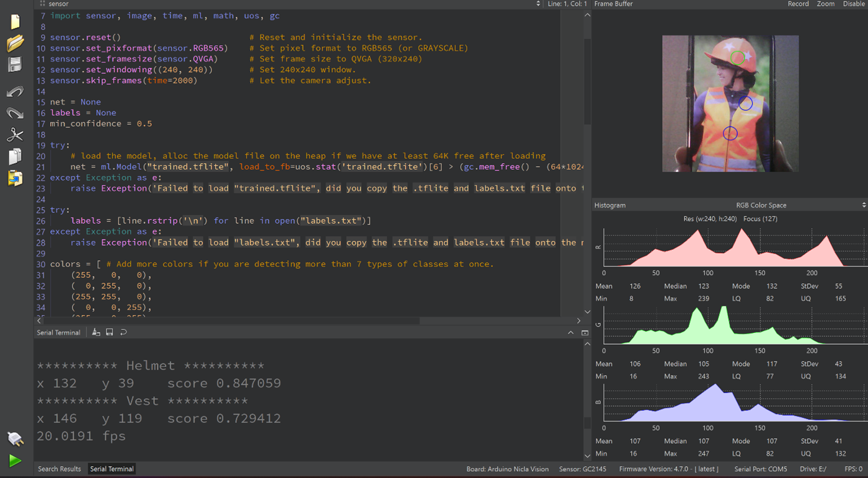Save the serial terminal output to file
The height and width of the screenshot is (478, 868).
[109, 333]
